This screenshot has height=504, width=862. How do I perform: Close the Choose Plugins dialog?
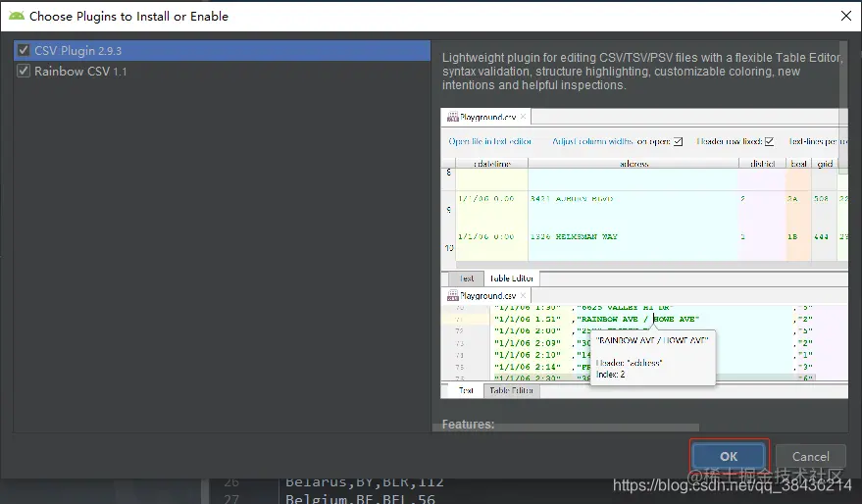pos(846,16)
